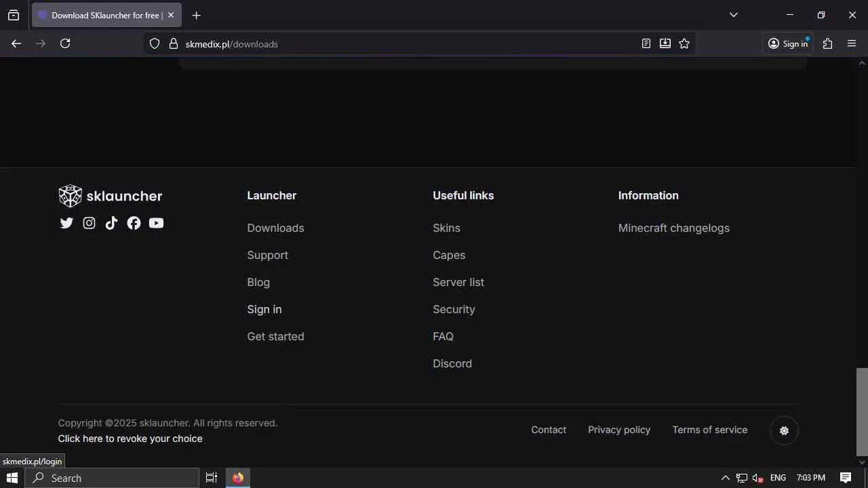This screenshot has height=488, width=868.
Task: Open the sklauncher TikTok page
Action: point(111,223)
